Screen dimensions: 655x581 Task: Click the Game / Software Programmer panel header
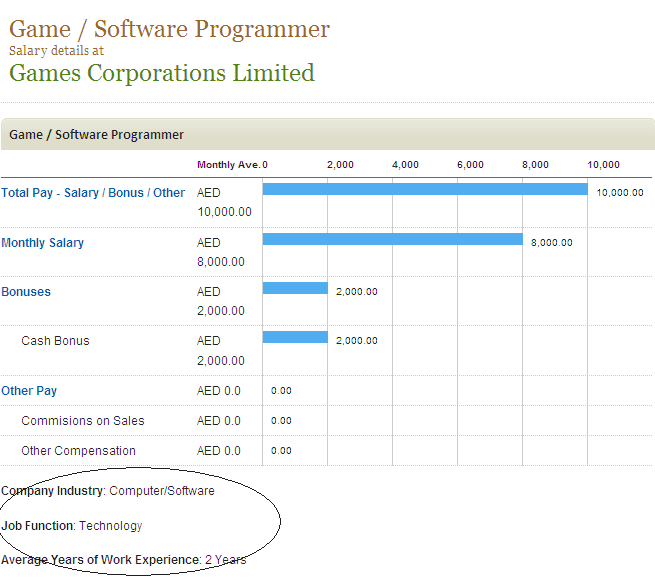[x=328, y=134]
